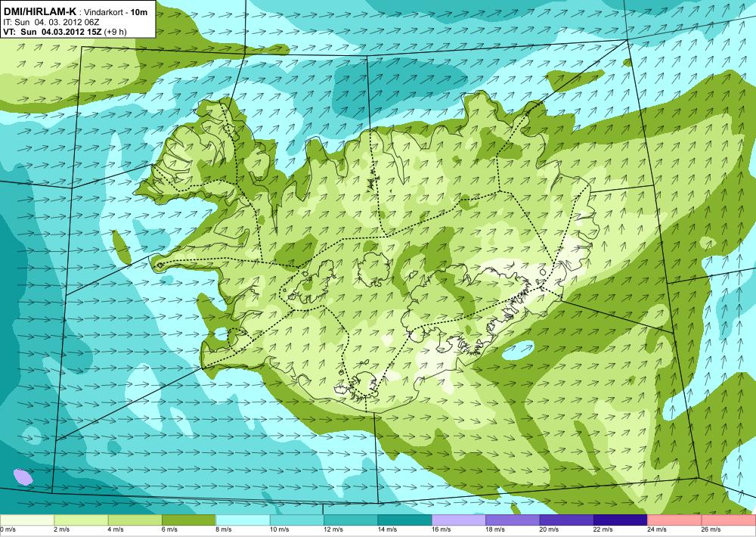Click the pale cyan oval patch southeast of Iceland
Screen dimensions: 756x537
519,350
